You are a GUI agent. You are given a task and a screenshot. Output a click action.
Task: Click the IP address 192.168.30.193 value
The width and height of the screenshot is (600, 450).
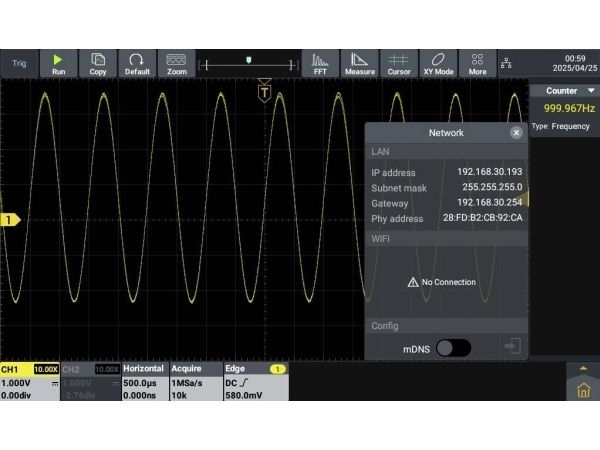pos(489,172)
